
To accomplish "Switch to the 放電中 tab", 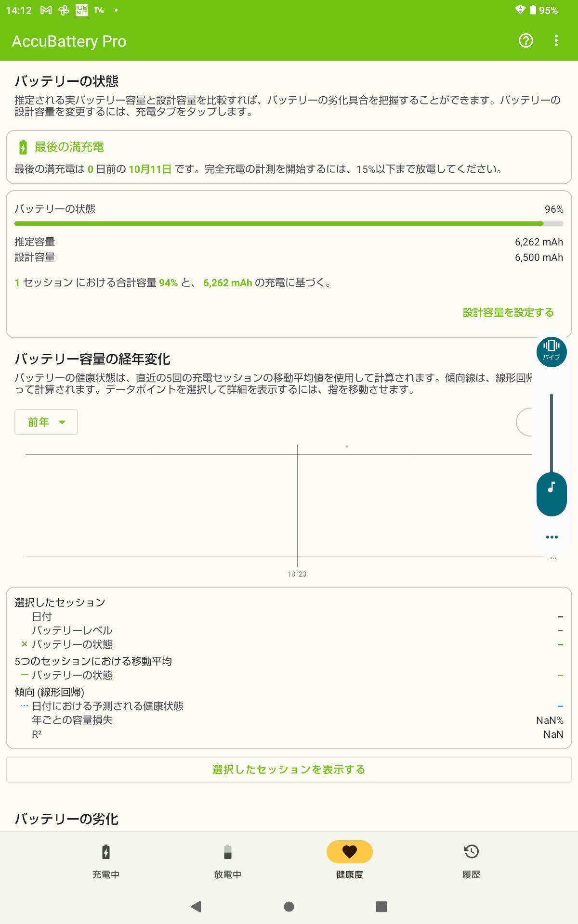I will click(228, 861).
